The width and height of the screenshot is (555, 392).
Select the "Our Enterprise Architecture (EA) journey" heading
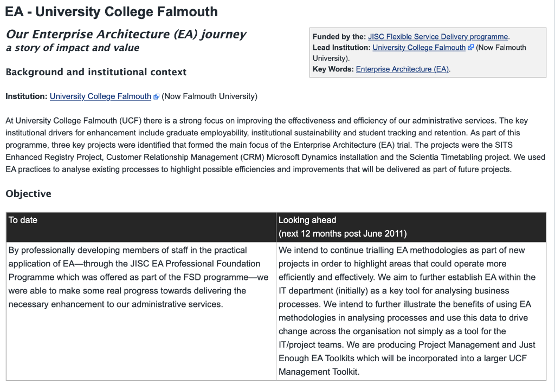pyautogui.click(x=126, y=34)
